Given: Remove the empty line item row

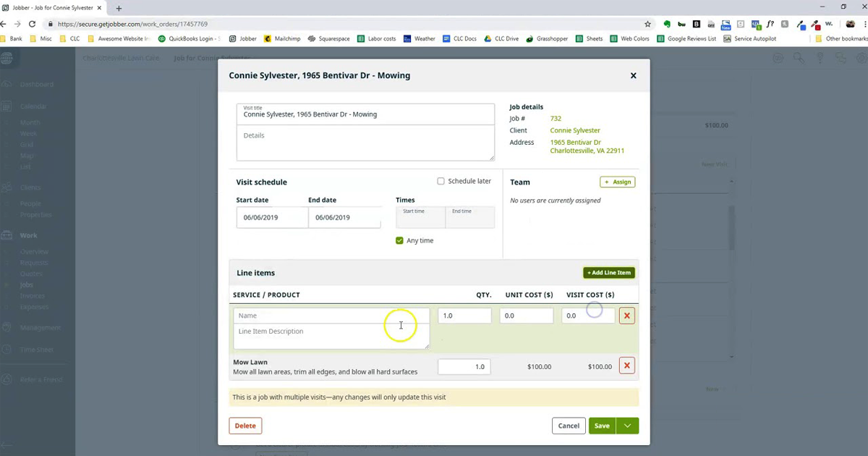Looking at the screenshot, I should pos(627,316).
